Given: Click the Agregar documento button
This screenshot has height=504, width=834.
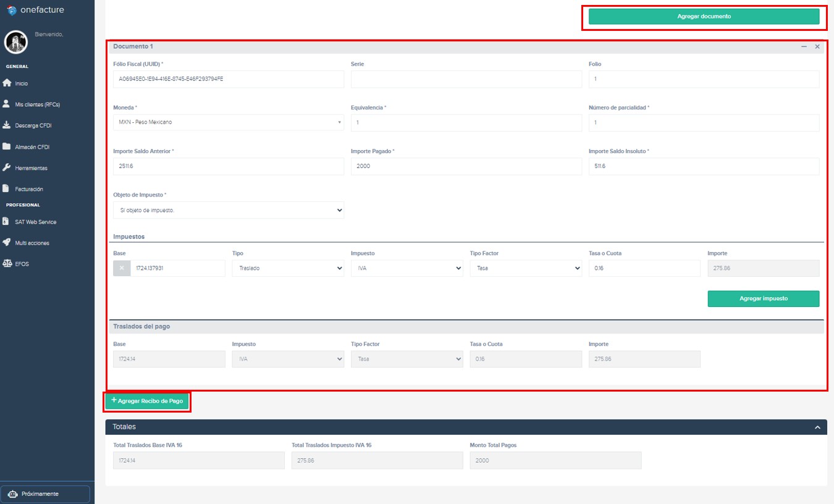Looking at the screenshot, I should (x=704, y=17).
